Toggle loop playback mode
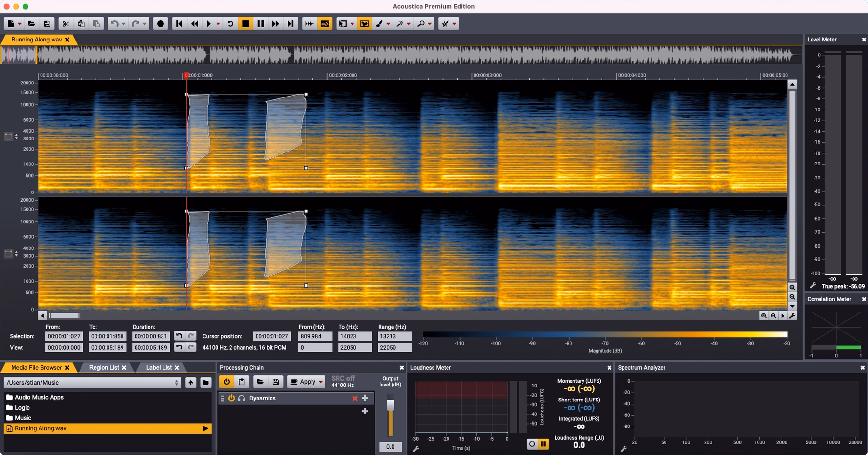 pos(231,24)
